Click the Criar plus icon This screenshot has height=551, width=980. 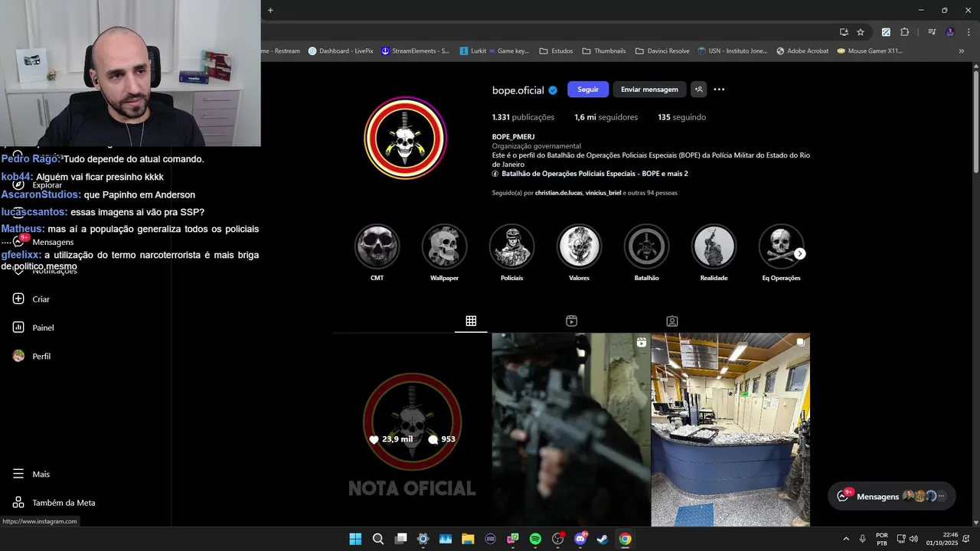pos(18,298)
